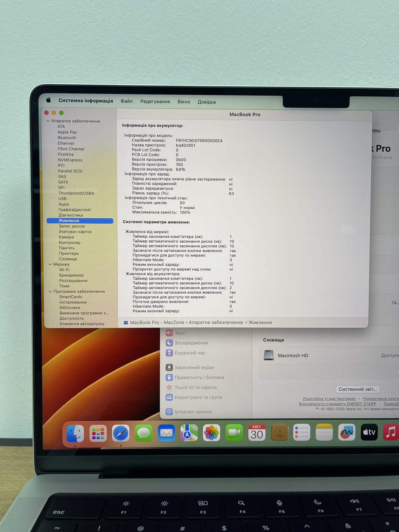
Task: Open the Вікно menu
Action: 184,102
